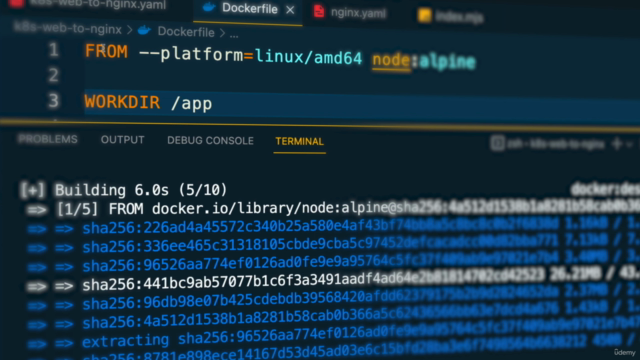Open the index.mjs editor tab

451,16
